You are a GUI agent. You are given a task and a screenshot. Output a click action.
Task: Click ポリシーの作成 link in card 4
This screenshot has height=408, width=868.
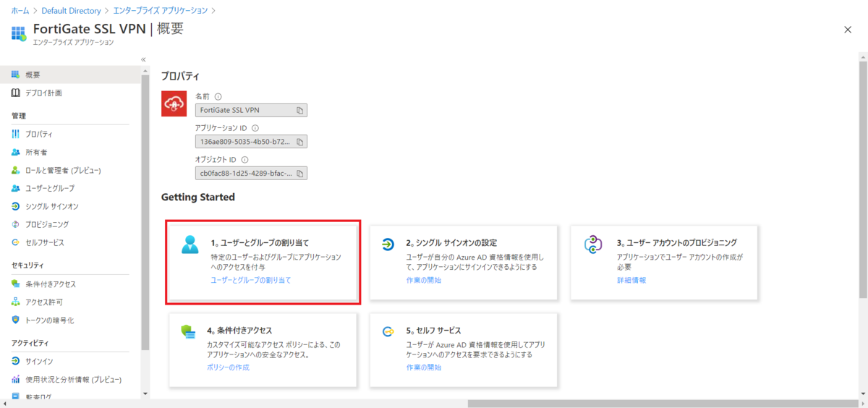coord(228,367)
